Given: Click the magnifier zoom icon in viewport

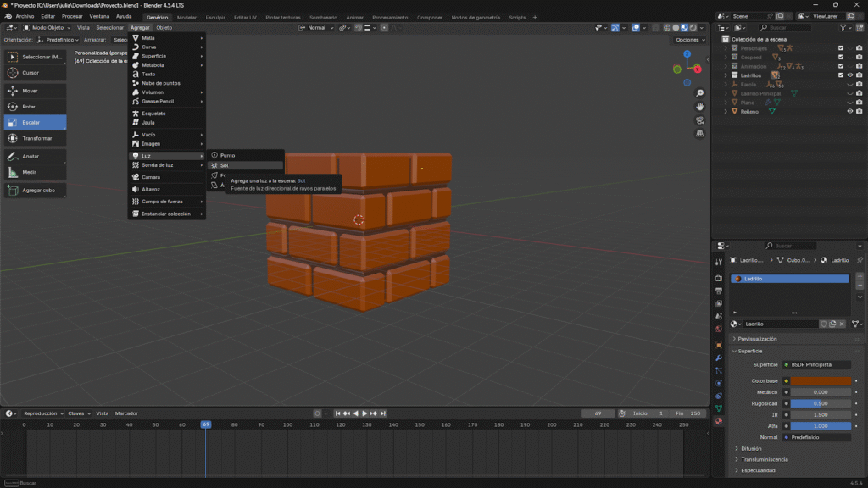Looking at the screenshot, I should pyautogui.click(x=700, y=93).
